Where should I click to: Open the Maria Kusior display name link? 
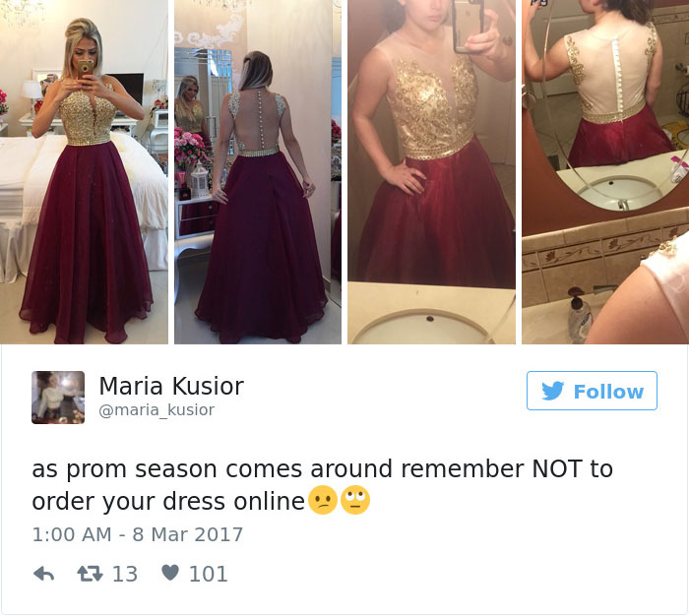tap(171, 386)
